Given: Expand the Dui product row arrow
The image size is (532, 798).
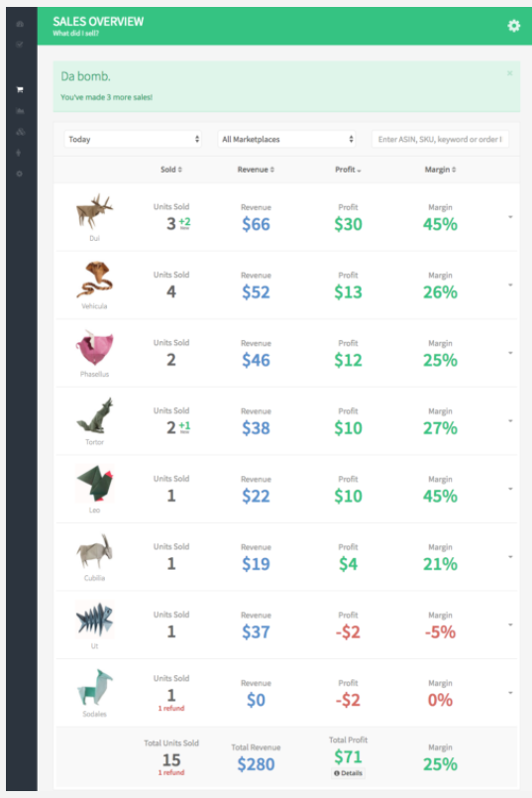Looking at the screenshot, I should click(510, 217).
